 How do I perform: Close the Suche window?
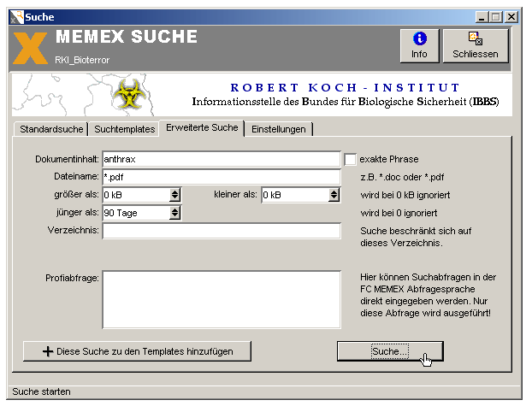(x=511, y=17)
